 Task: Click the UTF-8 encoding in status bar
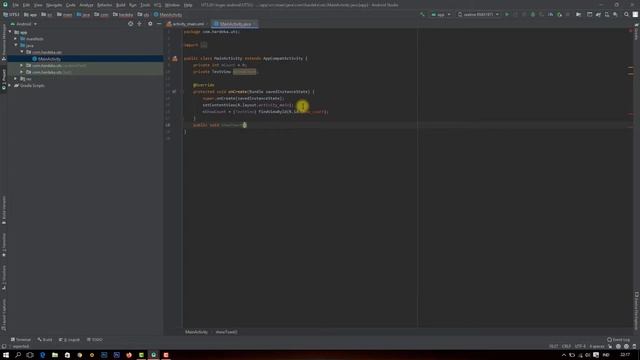pyautogui.click(x=580, y=347)
